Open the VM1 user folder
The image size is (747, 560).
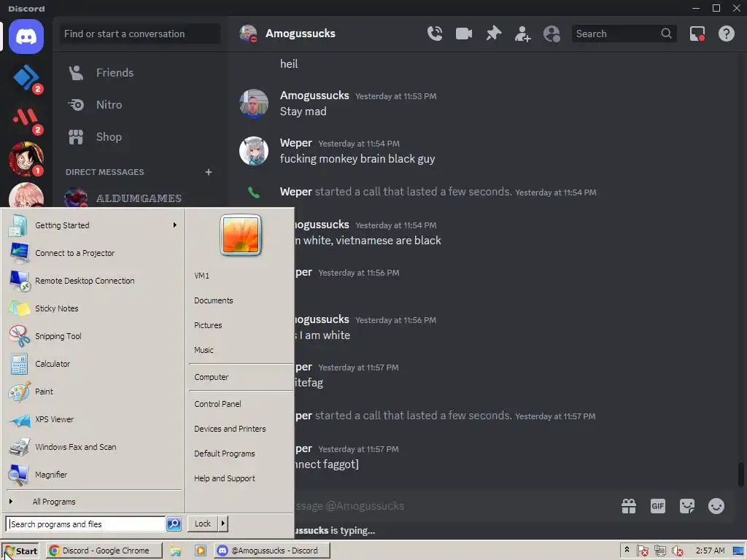(240, 276)
